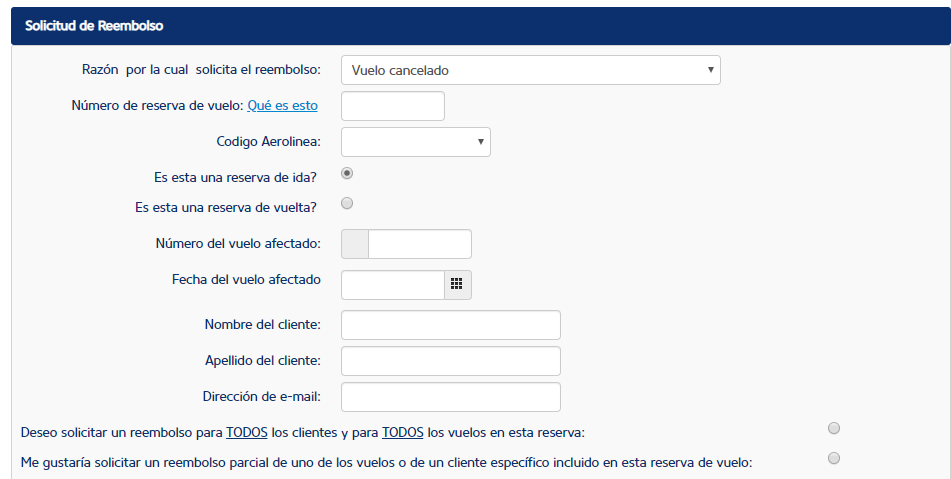The height and width of the screenshot is (479, 951).
Task: Click the 'Deseo solicitar un reembolso para TODOS' text
Action: [x=144, y=432]
